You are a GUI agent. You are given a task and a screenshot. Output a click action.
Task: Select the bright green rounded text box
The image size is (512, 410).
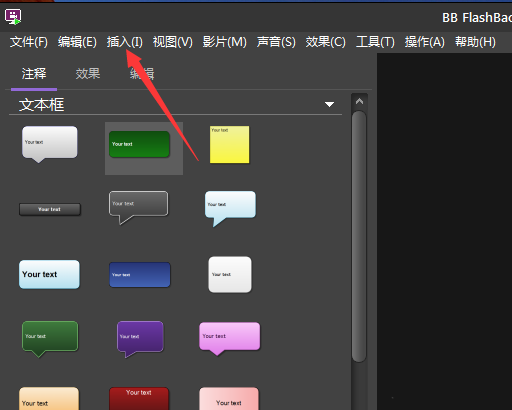(x=139, y=144)
